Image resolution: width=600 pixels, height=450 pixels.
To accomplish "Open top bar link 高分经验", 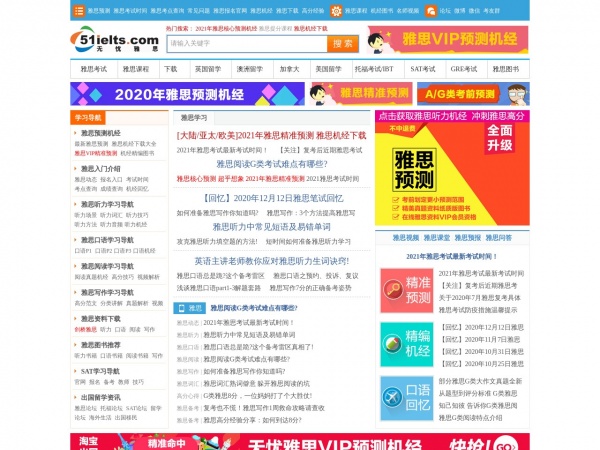I will pyautogui.click(x=313, y=11).
